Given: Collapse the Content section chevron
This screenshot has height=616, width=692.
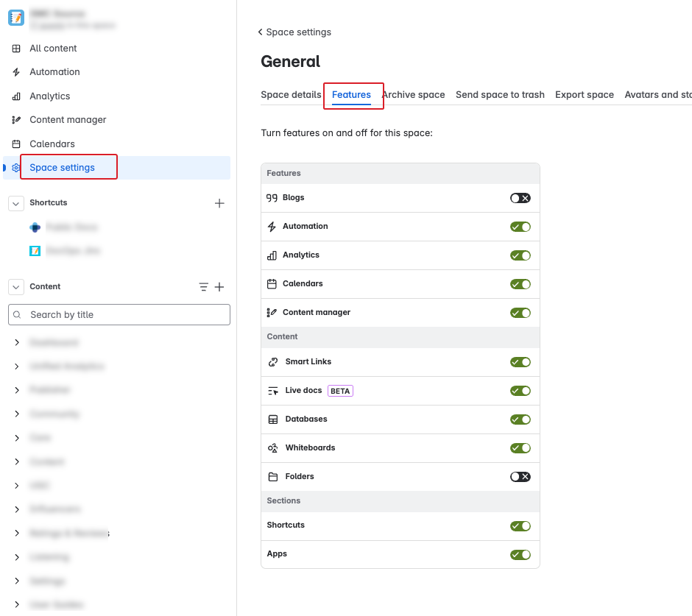Looking at the screenshot, I should [16, 287].
